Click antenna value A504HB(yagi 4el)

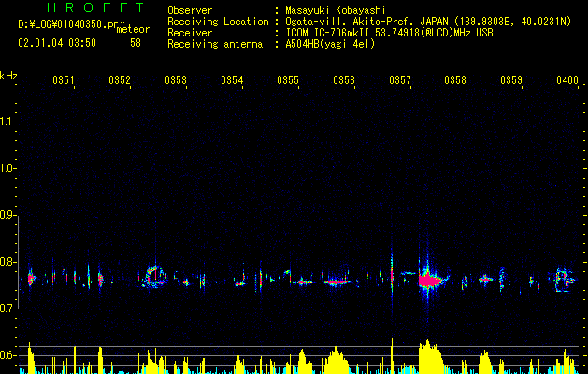point(330,44)
